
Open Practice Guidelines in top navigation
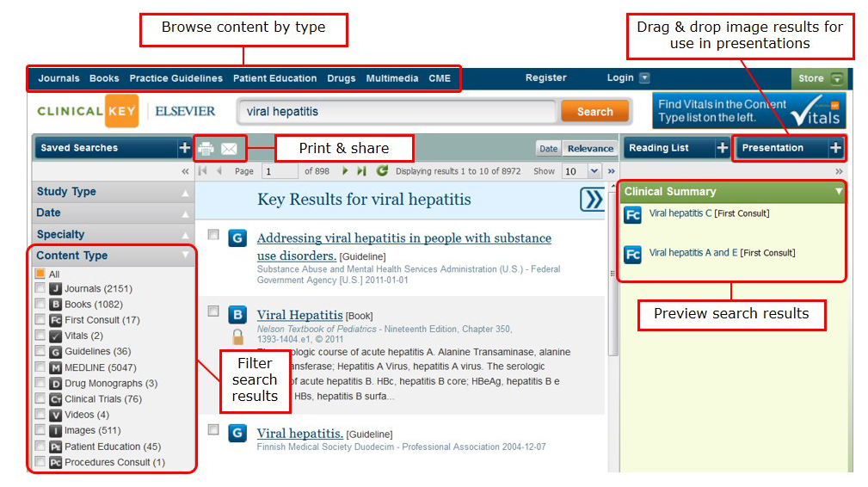coord(176,78)
